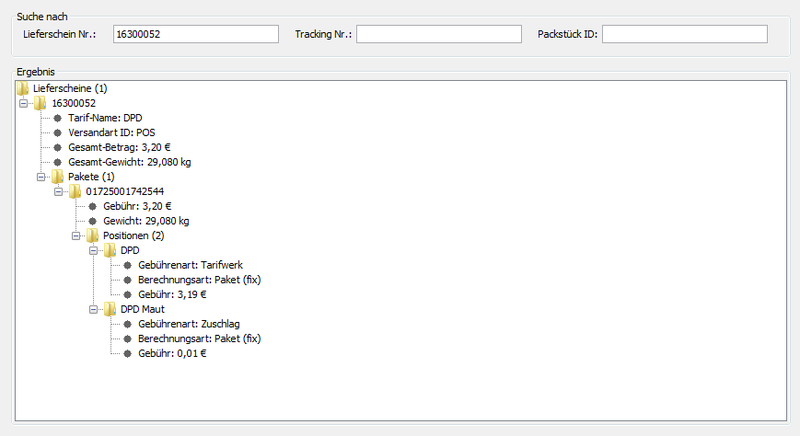Collapse the DPD Maut position node
Screen dimensions: 800x436
coord(93,309)
